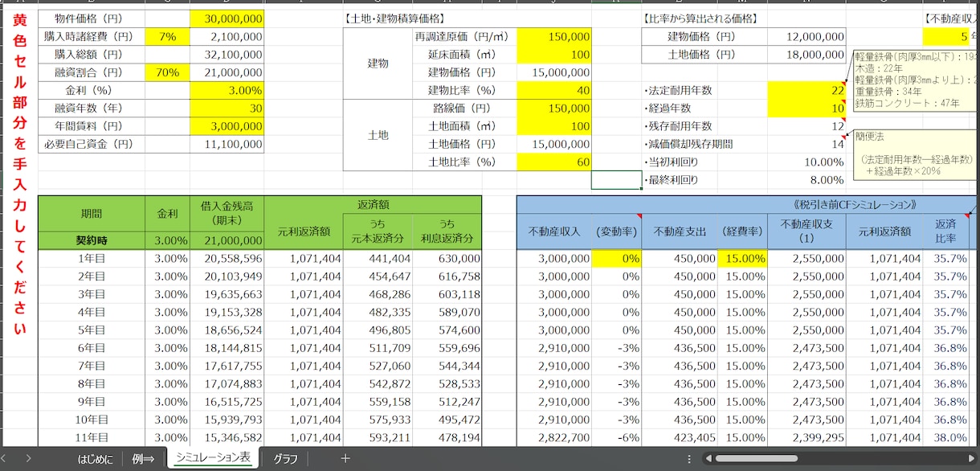
Task: Click 購入総額 value 32,100,000
Action: point(227,54)
